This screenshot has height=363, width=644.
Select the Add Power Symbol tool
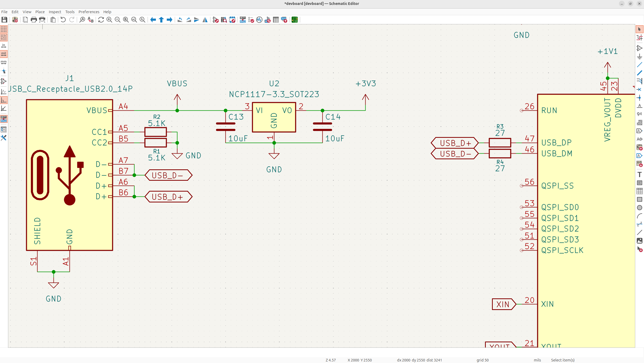(639, 56)
